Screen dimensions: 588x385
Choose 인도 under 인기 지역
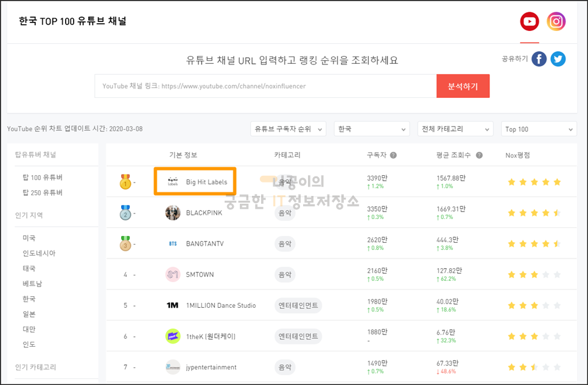point(29,344)
